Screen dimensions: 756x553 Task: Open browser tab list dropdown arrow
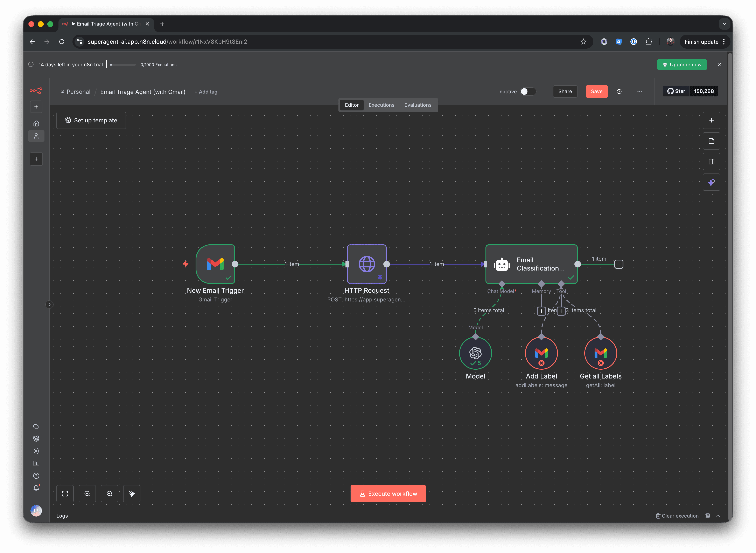(724, 24)
